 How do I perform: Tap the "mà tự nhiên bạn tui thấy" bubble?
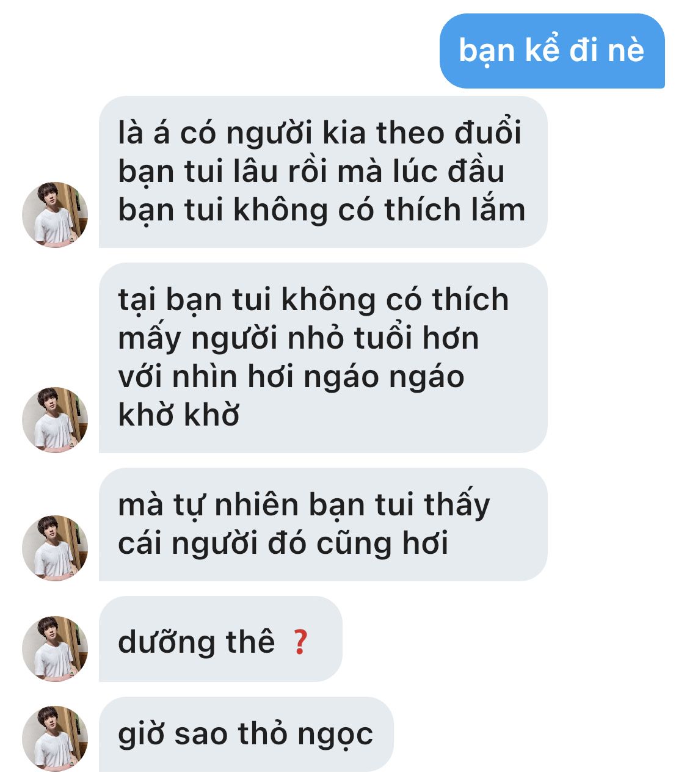pyautogui.click(x=323, y=524)
